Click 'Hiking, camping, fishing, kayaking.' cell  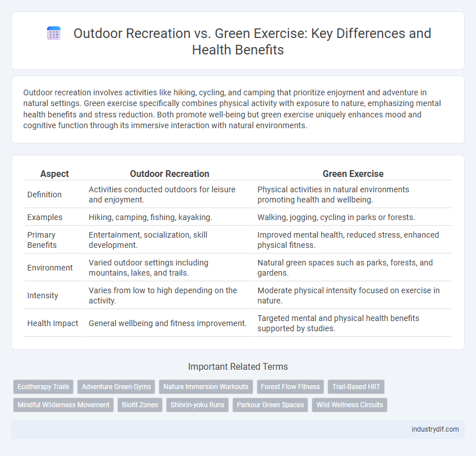(x=169, y=217)
